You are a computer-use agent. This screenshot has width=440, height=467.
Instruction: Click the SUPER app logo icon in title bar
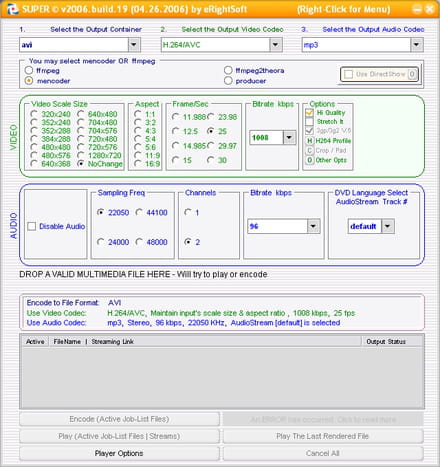point(12,9)
